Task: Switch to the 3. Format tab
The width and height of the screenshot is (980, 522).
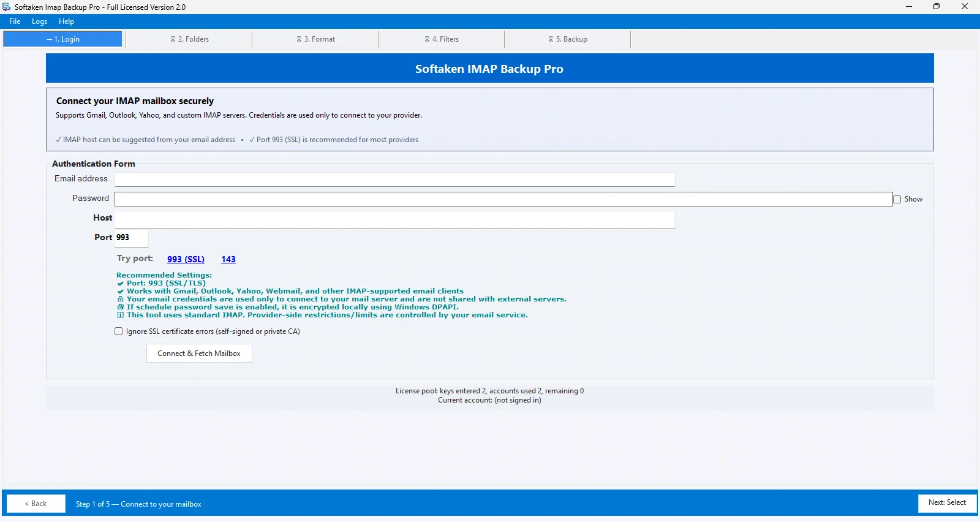Action: pos(315,39)
